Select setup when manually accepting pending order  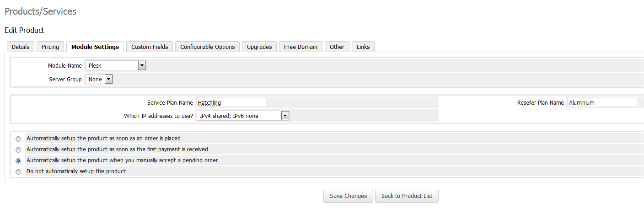coord(18,161)
